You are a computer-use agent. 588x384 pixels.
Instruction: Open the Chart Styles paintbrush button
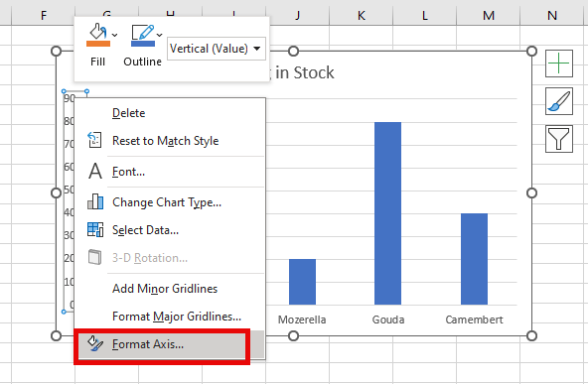pyautogui.click(x=559, y=101)
